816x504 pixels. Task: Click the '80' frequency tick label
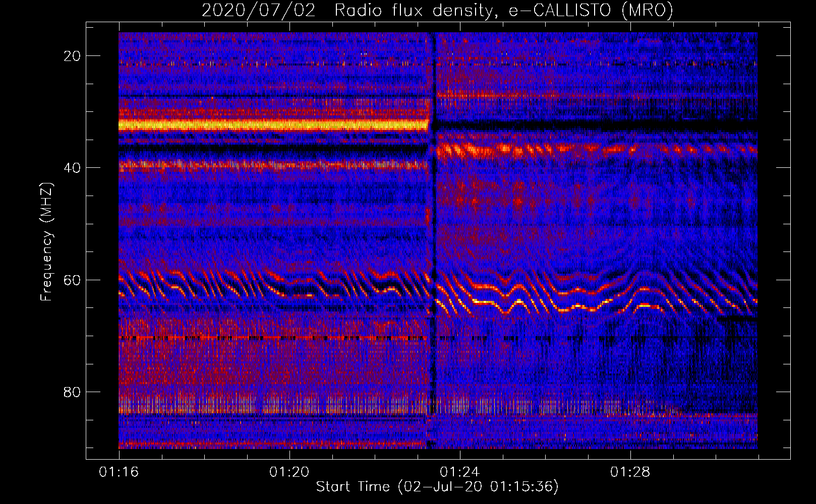tap(72, 392)
